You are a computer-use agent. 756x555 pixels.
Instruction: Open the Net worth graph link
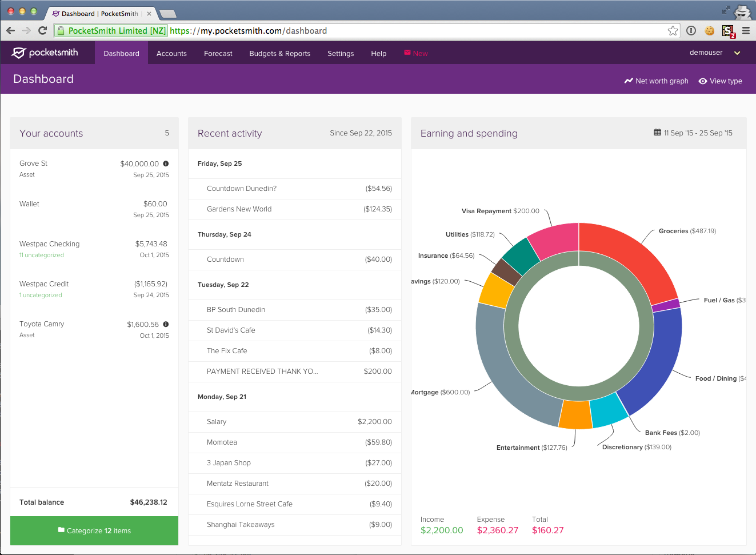click(x=656, y=81)
